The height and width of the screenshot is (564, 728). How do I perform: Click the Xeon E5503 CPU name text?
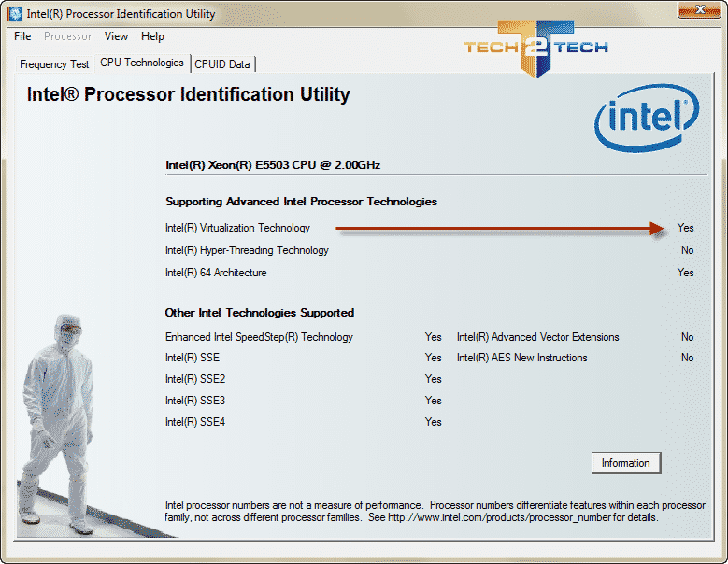pyautogui.click(x=273, y=165)
